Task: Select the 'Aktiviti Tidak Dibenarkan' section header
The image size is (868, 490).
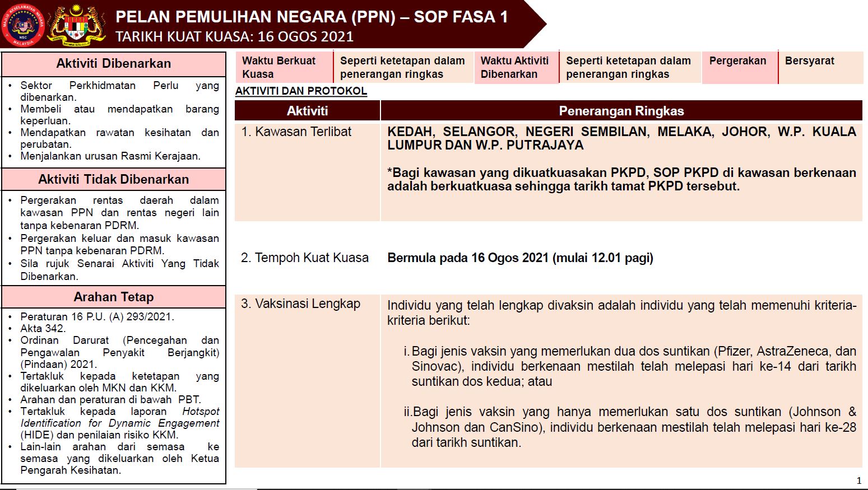Action: [x=113, y=179]
